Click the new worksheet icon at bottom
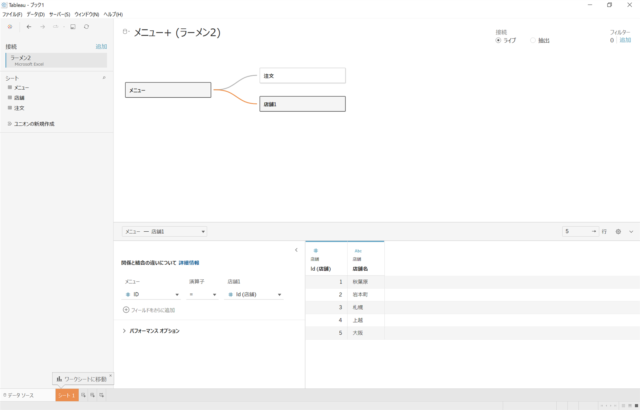Viewport: 640px width, 410px height. [x=85, y=397]
